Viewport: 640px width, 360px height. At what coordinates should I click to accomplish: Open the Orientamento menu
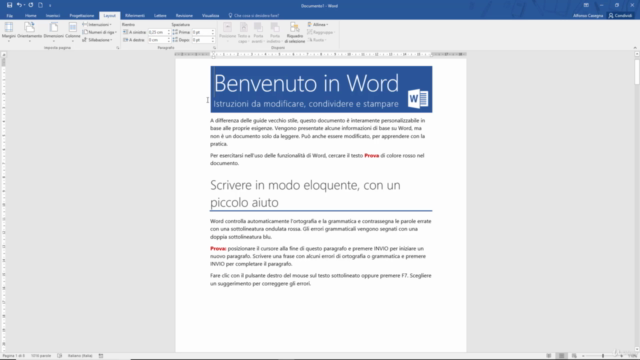click(x=29, y=32)
